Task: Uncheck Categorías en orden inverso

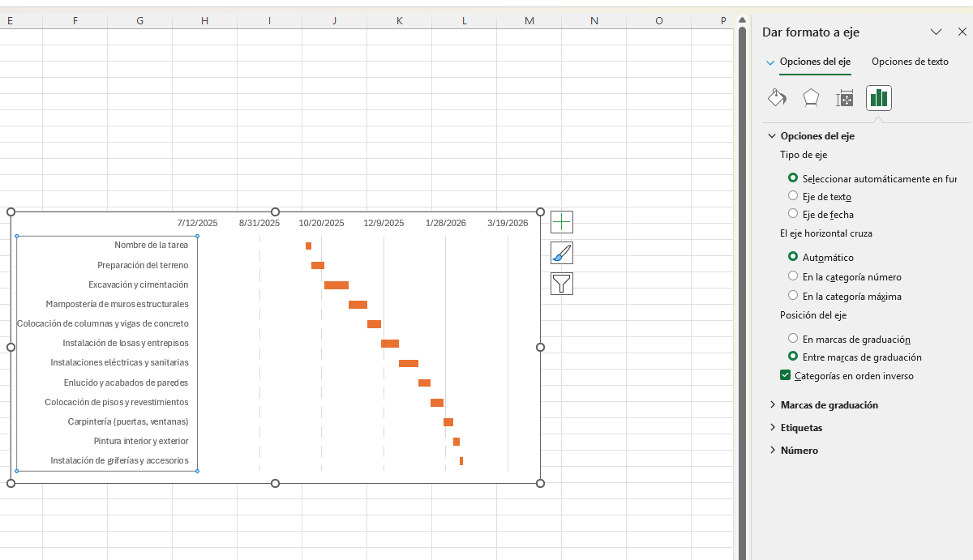Action: [x=785, y=375]
